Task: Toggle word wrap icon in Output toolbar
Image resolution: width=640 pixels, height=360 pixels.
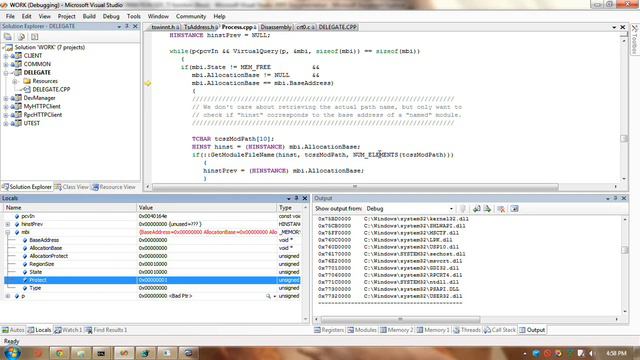Action: 514,209
